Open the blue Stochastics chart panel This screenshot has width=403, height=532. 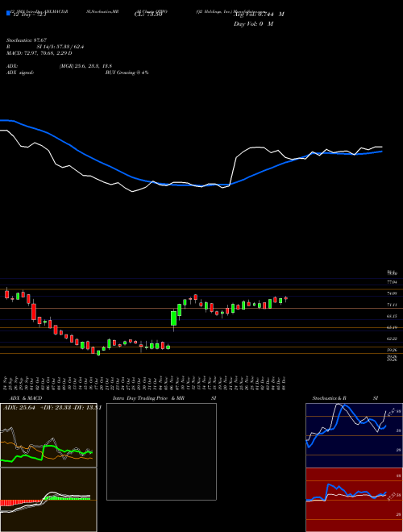354,435
